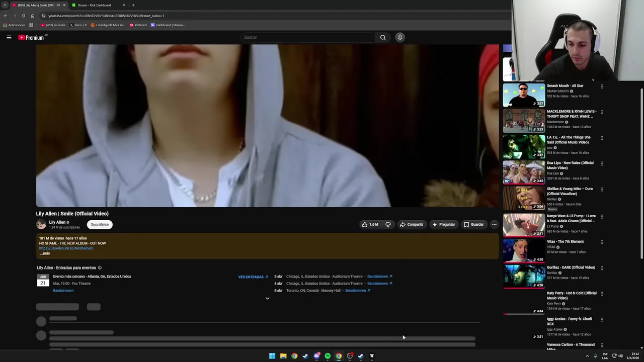Show hidden system tray icons
644x362 pixels.
[587, 356]
